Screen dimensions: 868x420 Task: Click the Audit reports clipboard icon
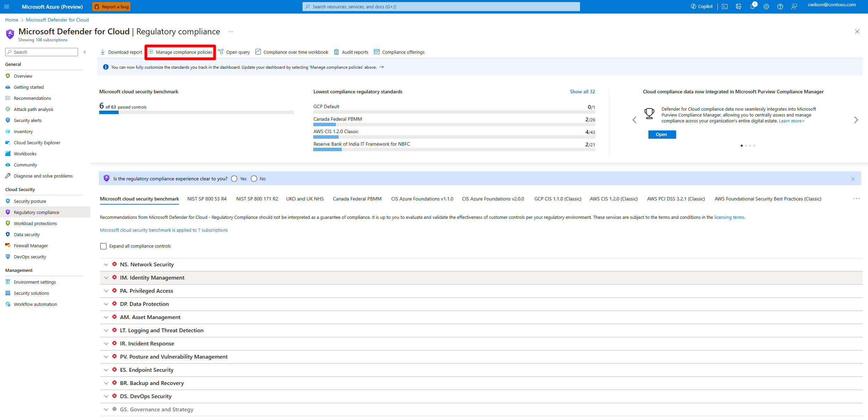(337, 52)
